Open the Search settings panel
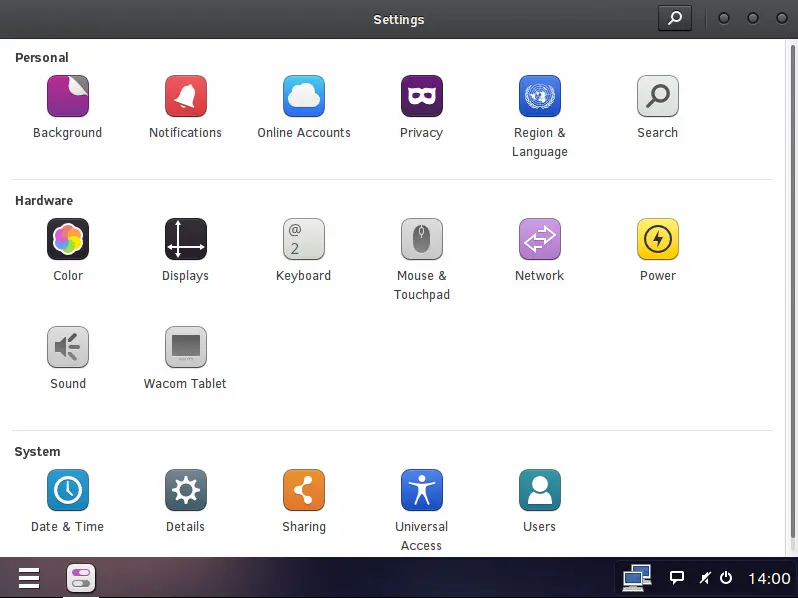 click(657, 97)
